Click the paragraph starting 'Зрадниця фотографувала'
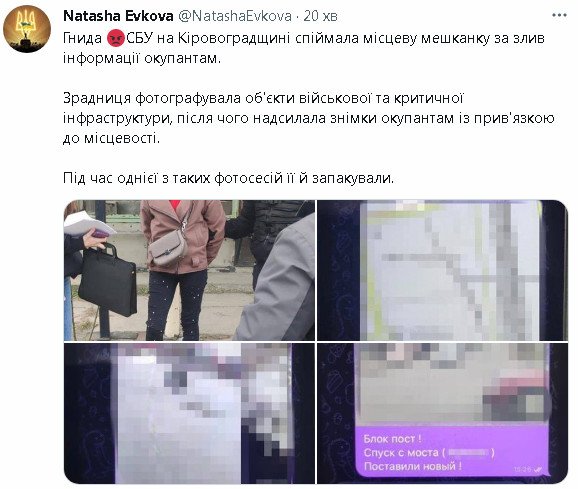The height and width of the screenshot is (489, 578). [309, 118]
